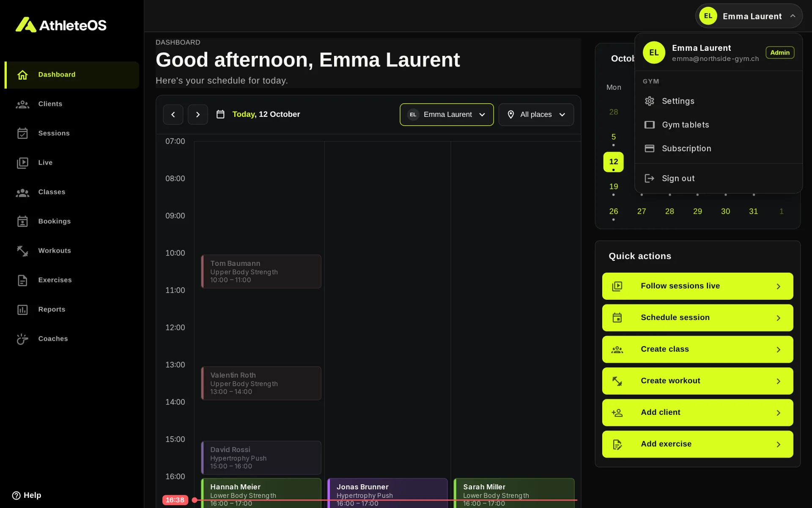
Task: Click the AthleteOS logo
Action: [61, 25]
